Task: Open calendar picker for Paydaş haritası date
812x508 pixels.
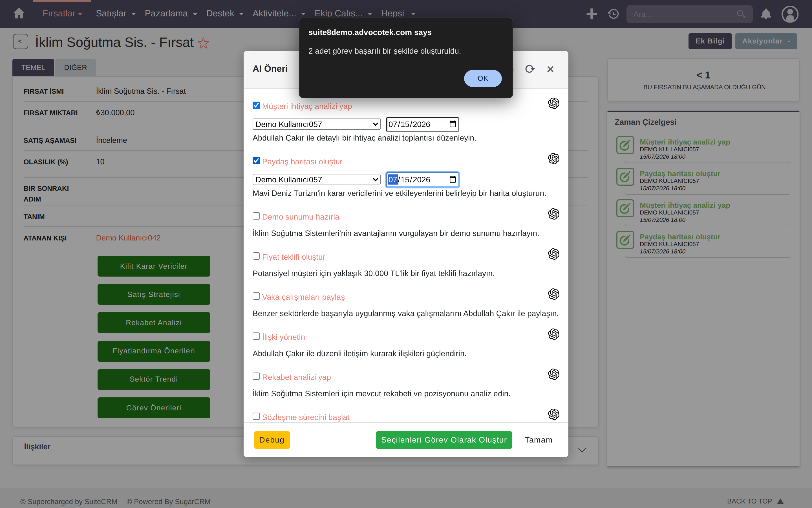Action: click(453, 179)
